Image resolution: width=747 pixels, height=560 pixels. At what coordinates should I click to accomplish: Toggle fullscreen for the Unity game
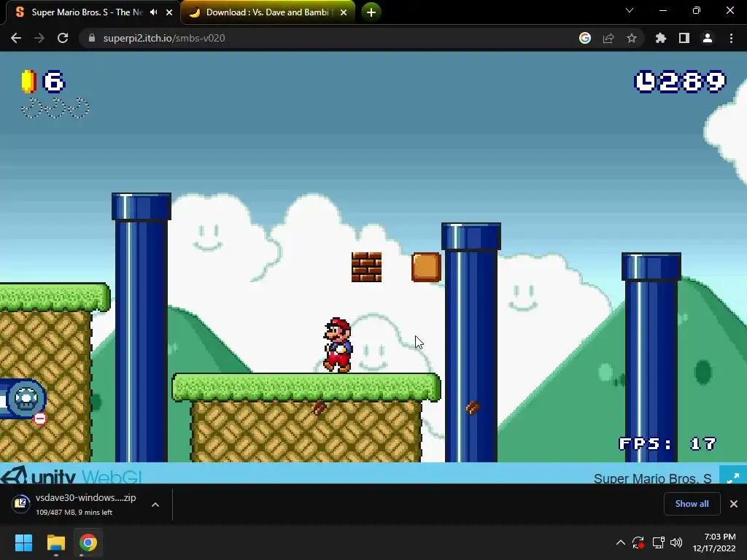[x=733, y=477]
